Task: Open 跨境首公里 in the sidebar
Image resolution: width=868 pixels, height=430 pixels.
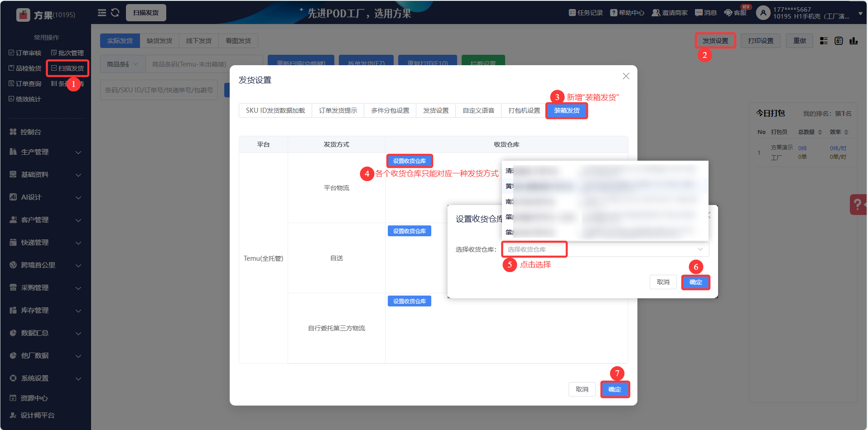Action: pyautogui.click(x=45, y=265)
